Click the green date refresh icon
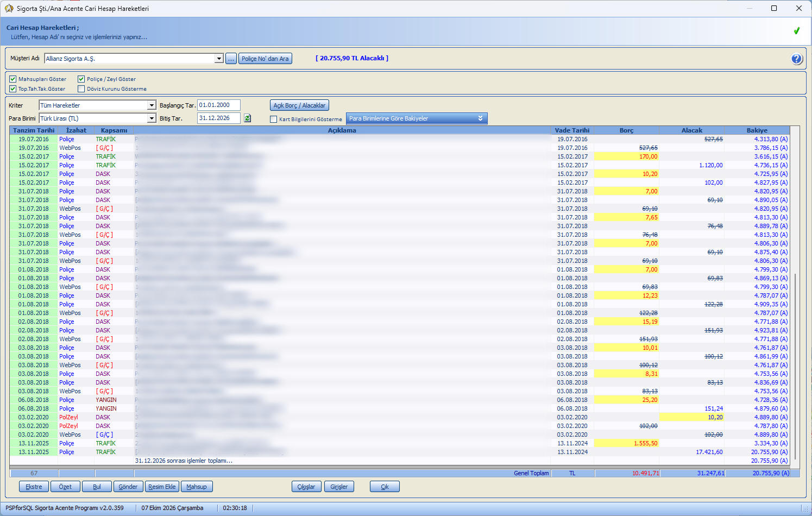The width and height of the screenshot is (812, 516). coord(247,118)
